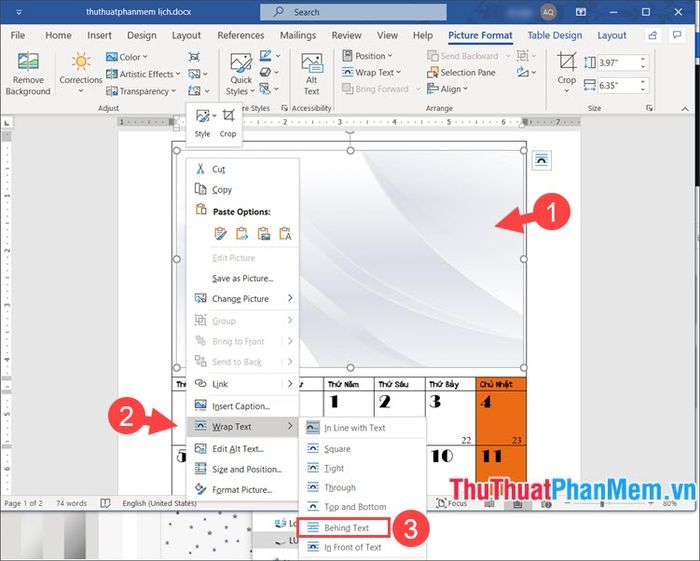Click Reset Picture ribbon icon

click(x=198, y=91)
